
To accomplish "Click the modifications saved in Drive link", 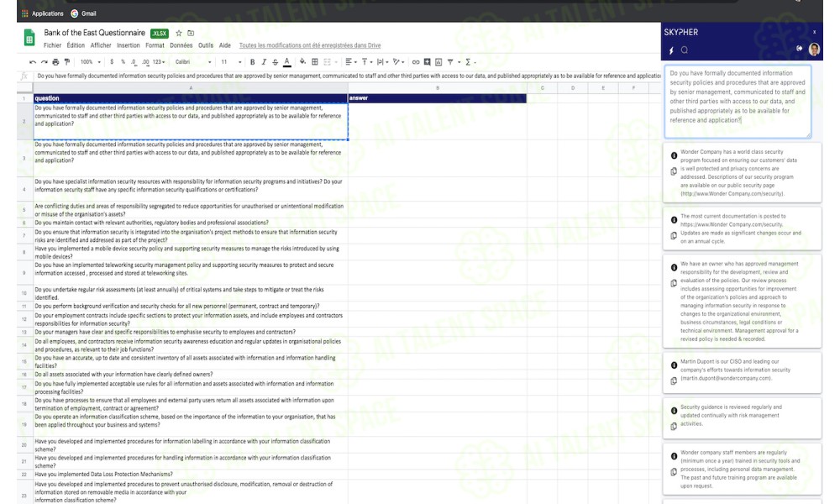I will [310, 45].
